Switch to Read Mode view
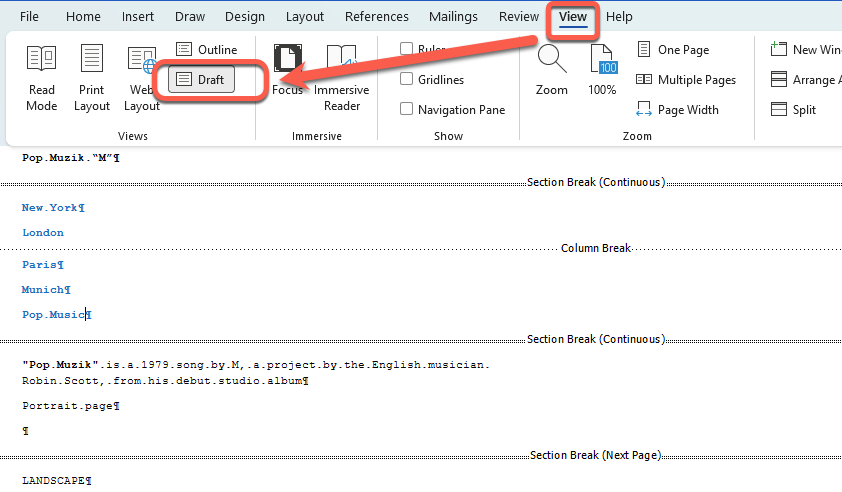Image resolution: width=842 pixels, height=492 pixels. tap(41, 78)
